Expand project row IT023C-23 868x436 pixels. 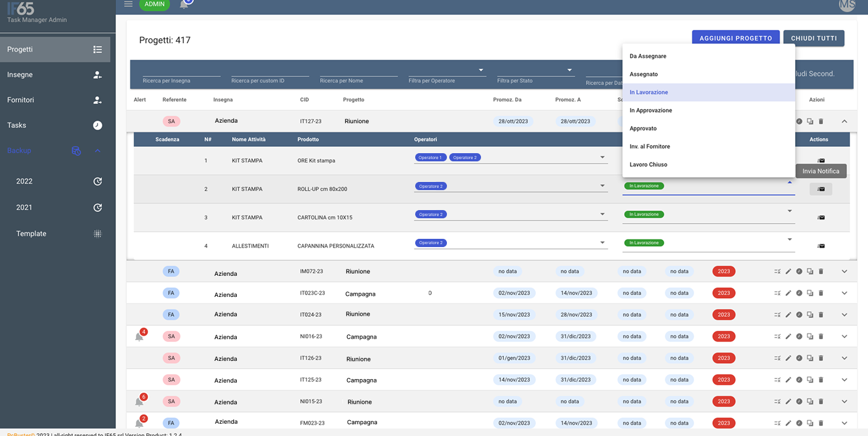[845, 293]
